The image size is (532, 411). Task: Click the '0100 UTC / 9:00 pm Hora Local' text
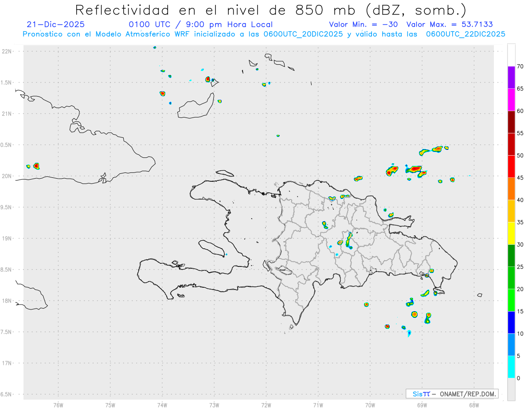(201, 24)
